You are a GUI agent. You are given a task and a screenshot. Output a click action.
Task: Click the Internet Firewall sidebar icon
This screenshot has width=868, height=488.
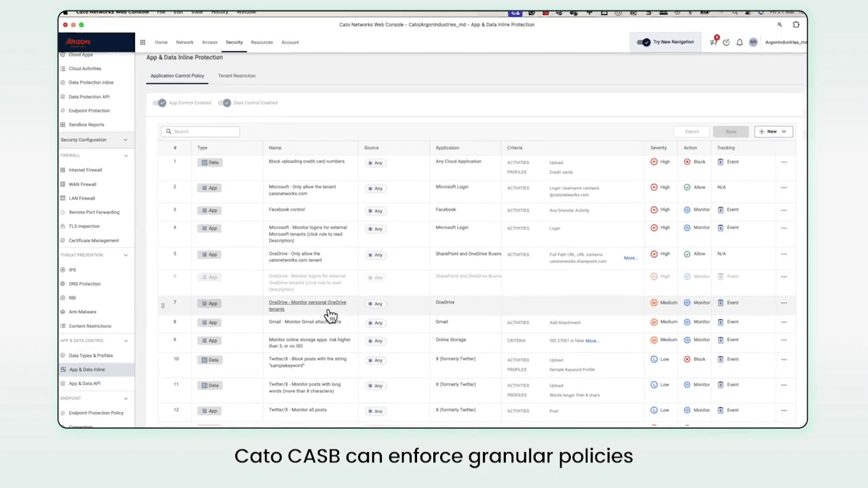[63, 170]
